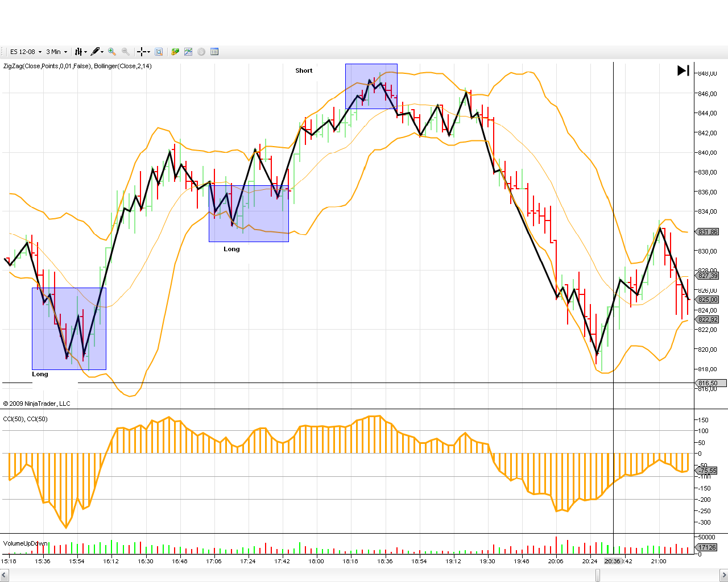The height and width of the screenshot is (582, 728).
Task: Jump to the latest bar arrow
Action: pyautogui.click(x=684, y=70)
